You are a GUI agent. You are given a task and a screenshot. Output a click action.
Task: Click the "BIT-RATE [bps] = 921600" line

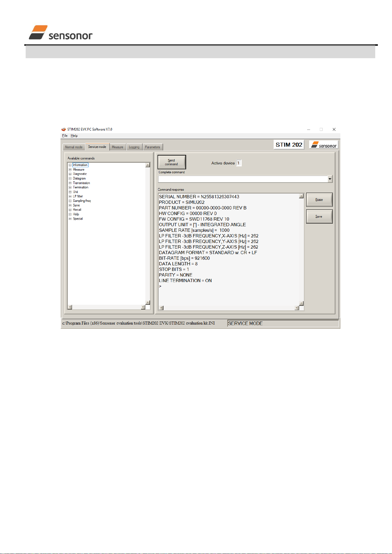click(184, 258)
